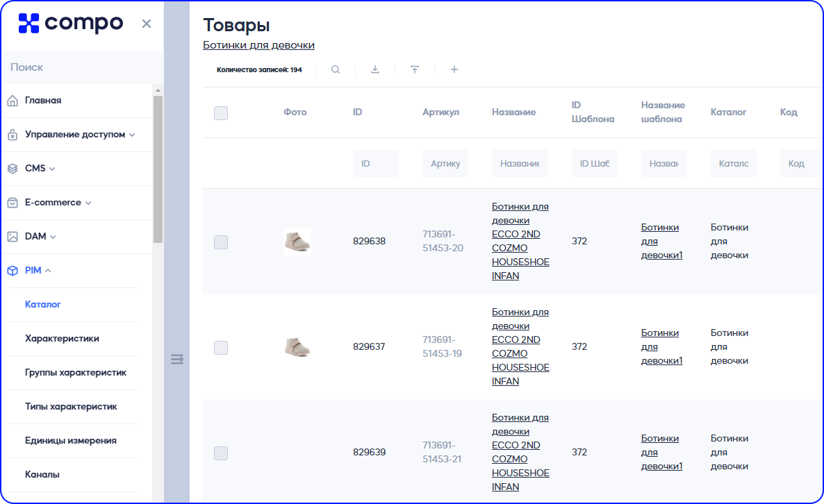The height and width of the screenshot is (504, 824).
Task: Click the sidebar scroll-up arrow
Action: [x=158, y=91]
